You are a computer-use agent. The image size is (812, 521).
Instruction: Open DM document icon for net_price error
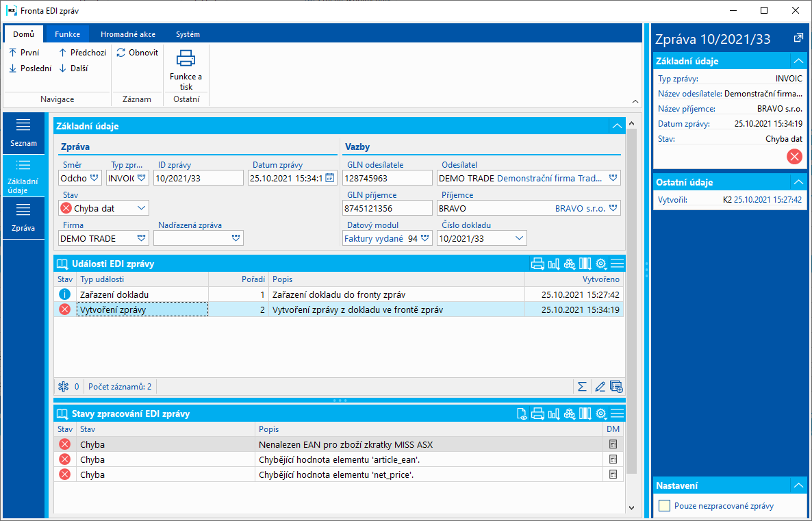point(613,474)
